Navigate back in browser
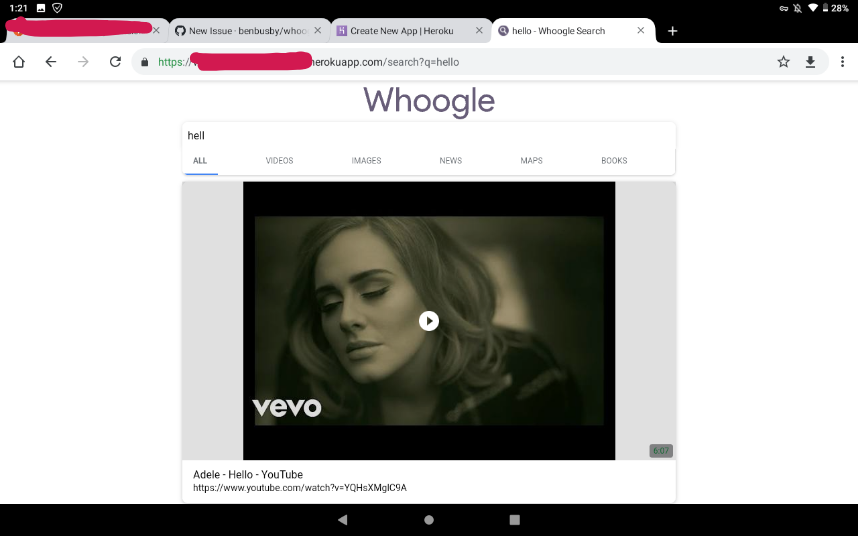Screen dimensions: 858x536 50,62
